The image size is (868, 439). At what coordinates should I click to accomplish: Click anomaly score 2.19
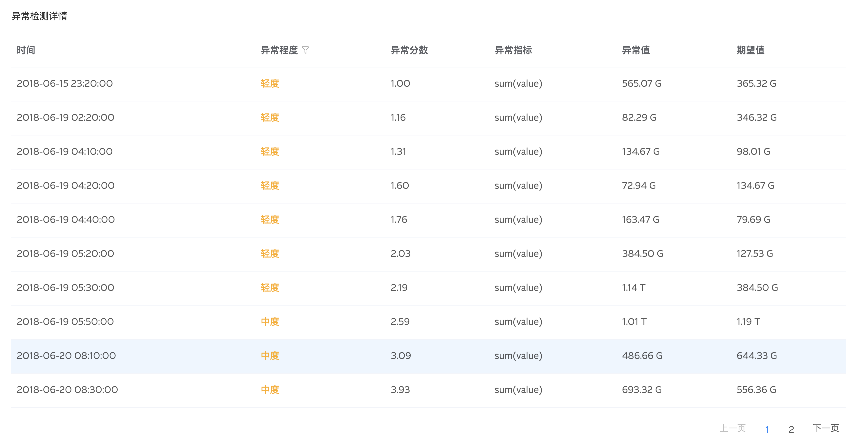(399, 288)
